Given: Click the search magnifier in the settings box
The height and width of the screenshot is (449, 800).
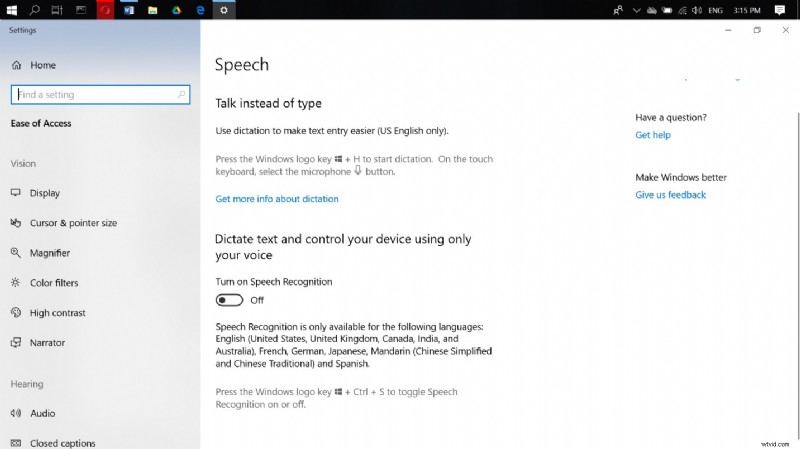Looking at the screenshot, I should point(181,94).
